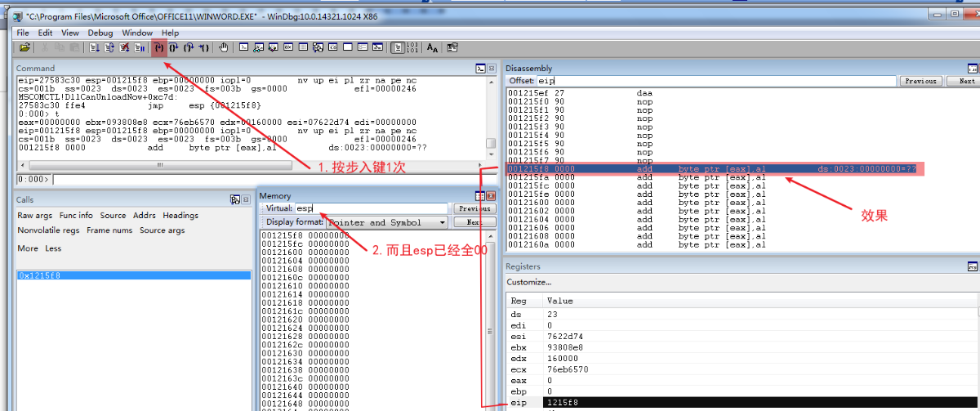Click the Run to Cursor icon
Viewport: 980px width, 411px height.
point(204,47)
